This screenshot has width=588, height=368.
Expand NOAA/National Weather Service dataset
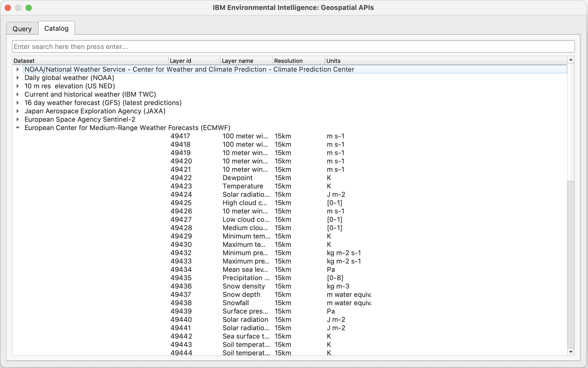point(17,69)
